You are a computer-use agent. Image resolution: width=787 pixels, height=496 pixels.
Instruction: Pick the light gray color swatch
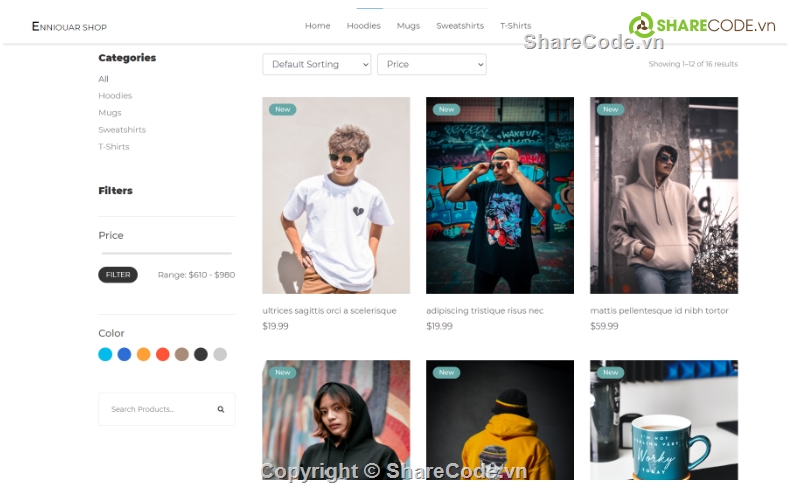coord(220,354)
